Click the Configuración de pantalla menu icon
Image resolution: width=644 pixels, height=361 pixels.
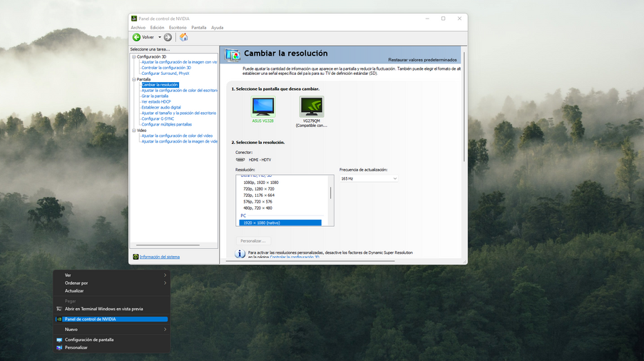59,340
